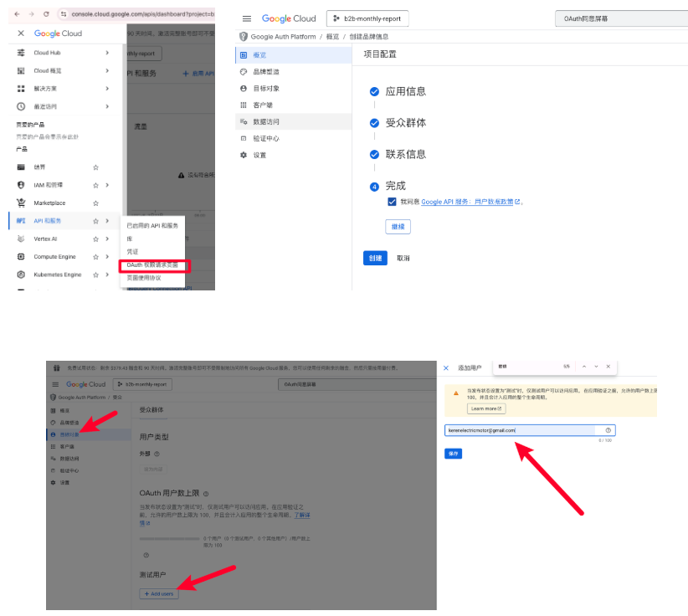
Task: Open 品牌塑造 in the Auth Platform sidebar
Action: pos(294,72)
